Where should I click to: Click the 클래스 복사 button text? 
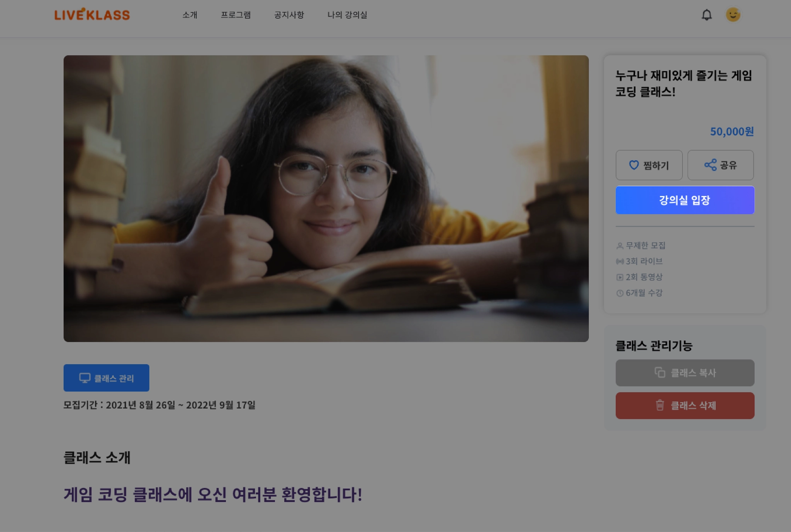coord(693,373)
